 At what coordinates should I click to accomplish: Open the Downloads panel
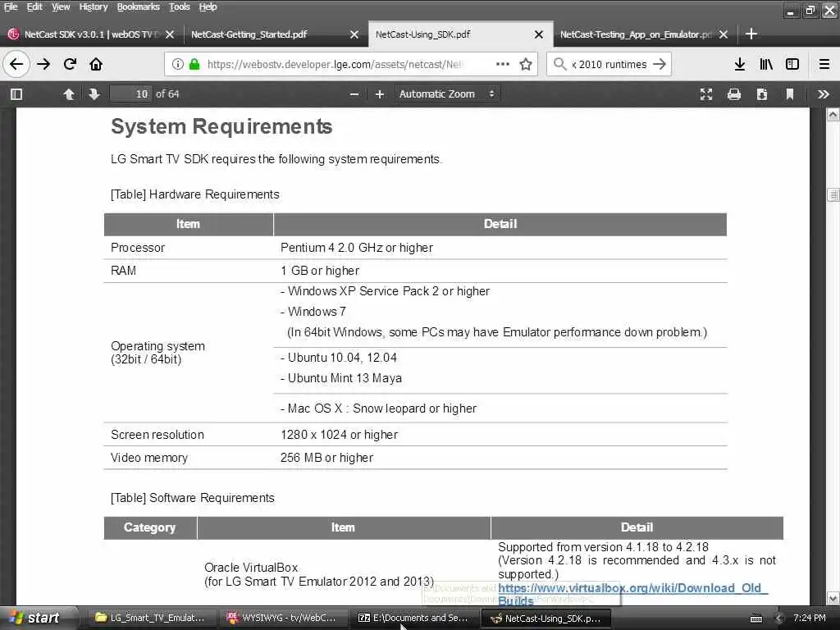pyautogui.click(x=740, y=64)
